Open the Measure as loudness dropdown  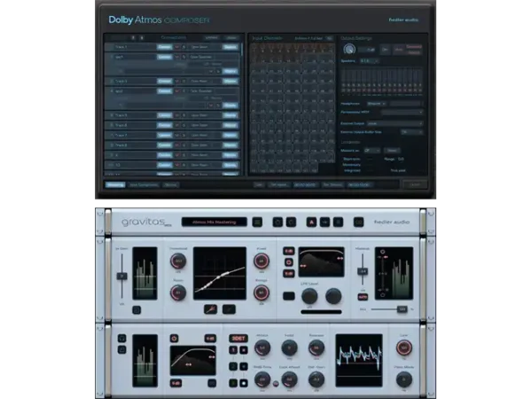pos(372,151)
